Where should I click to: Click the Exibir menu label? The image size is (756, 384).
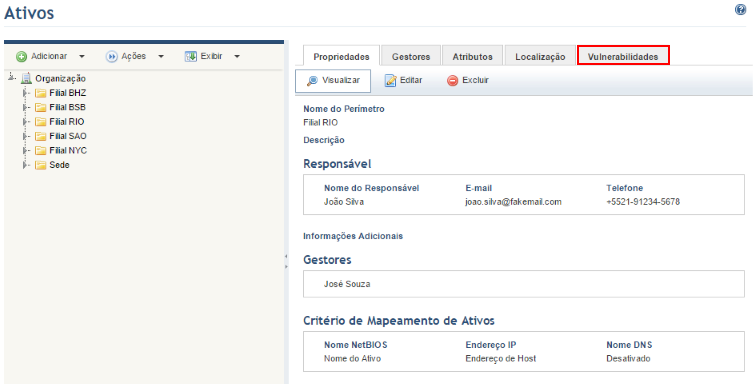(211, 56)
